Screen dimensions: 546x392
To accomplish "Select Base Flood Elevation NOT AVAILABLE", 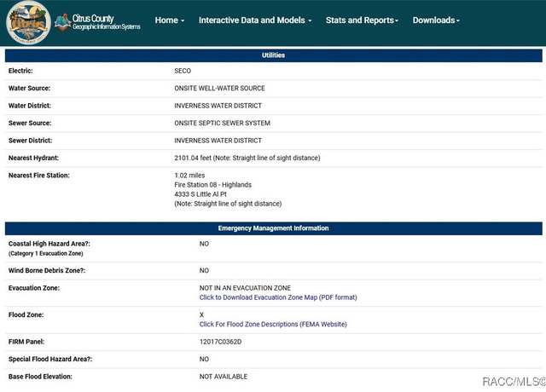I will pyautogui.click(x=224, y=377).
